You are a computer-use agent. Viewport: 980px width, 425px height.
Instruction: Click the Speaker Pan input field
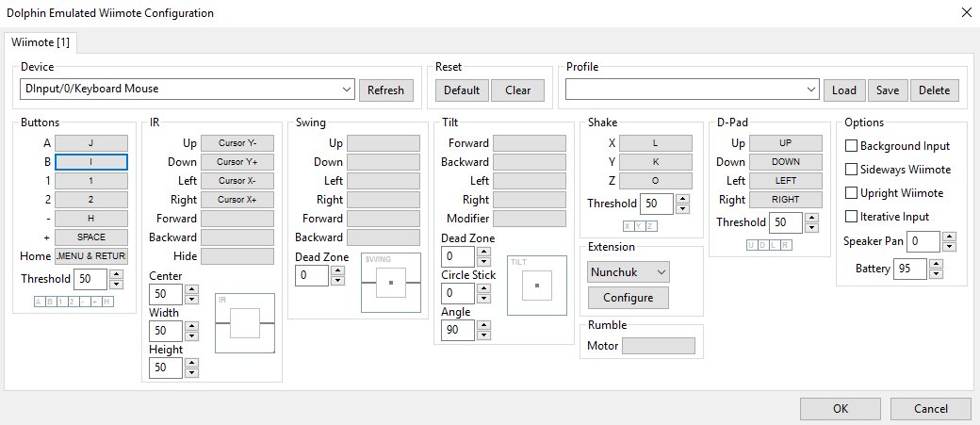923,241
